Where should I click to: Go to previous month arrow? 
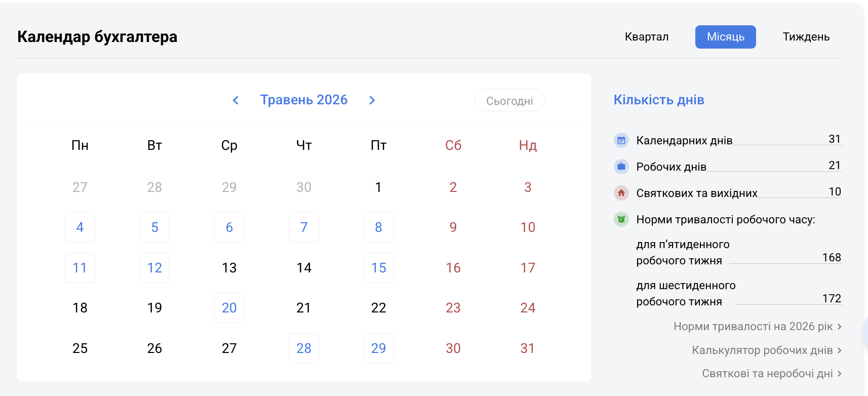(235, 100)
